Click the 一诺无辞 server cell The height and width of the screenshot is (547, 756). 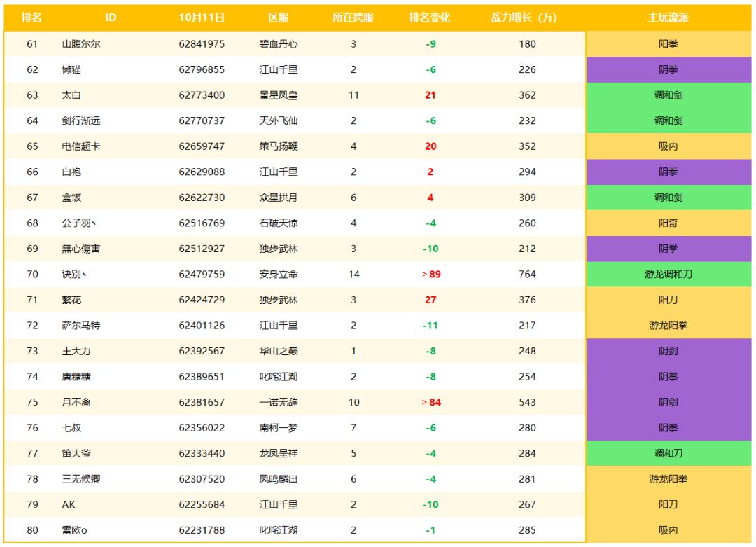[x=279, y=402]
